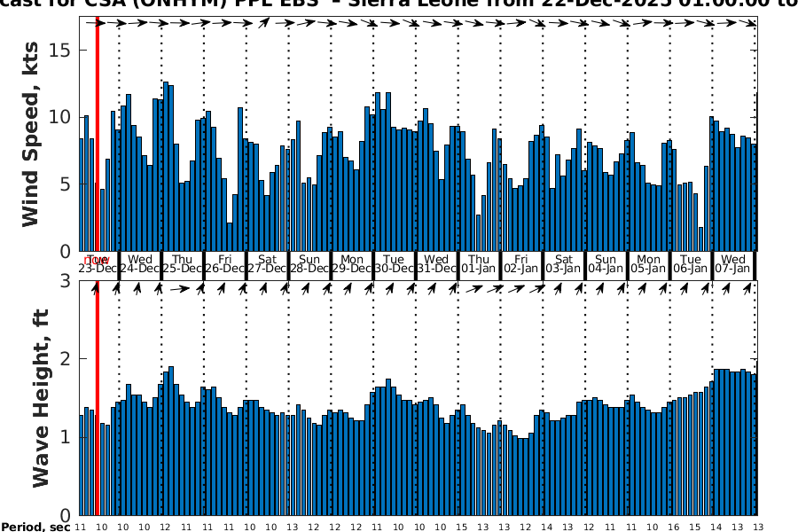Click the wave direction arrow on the red now line
The image size is (798, 532).
(x=96, y=288)
